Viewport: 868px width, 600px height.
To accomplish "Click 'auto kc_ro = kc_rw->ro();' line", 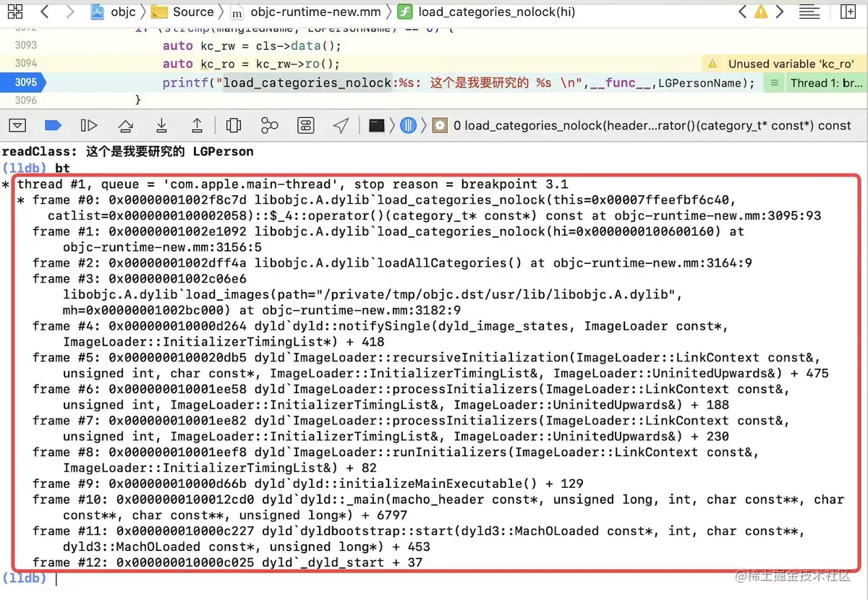I will 251,64.
